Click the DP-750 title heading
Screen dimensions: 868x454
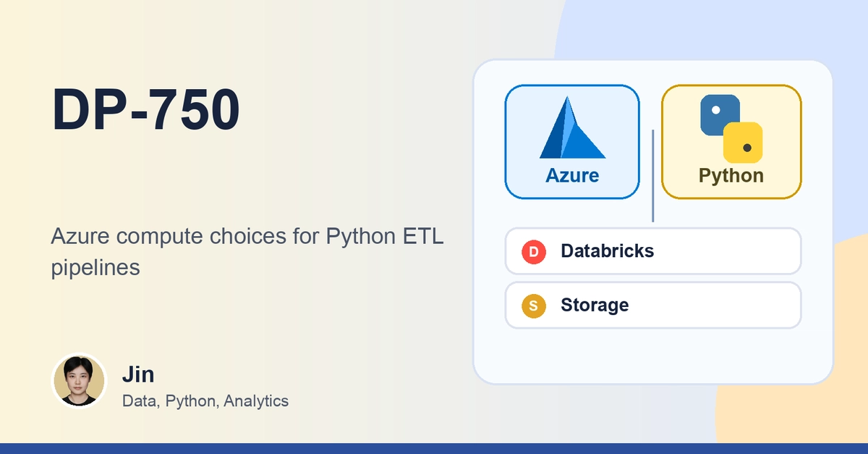tap(145, 111)
